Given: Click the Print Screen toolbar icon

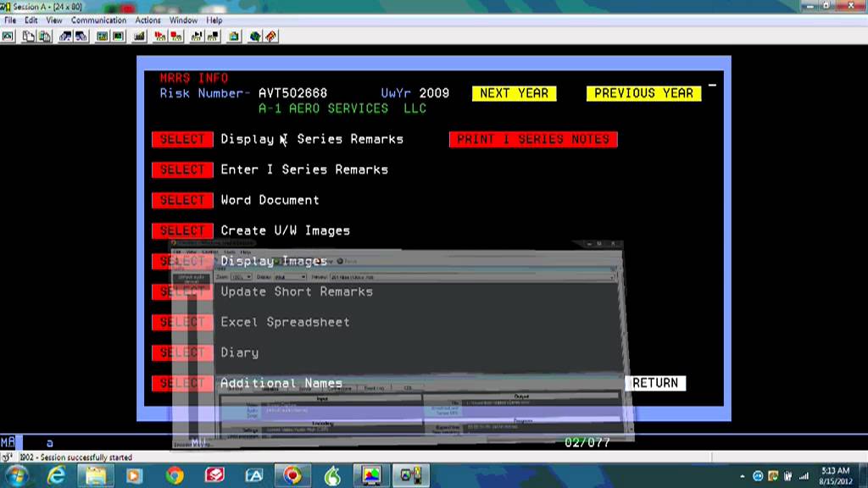Looking at the screenshot, I should pos(8,36).
